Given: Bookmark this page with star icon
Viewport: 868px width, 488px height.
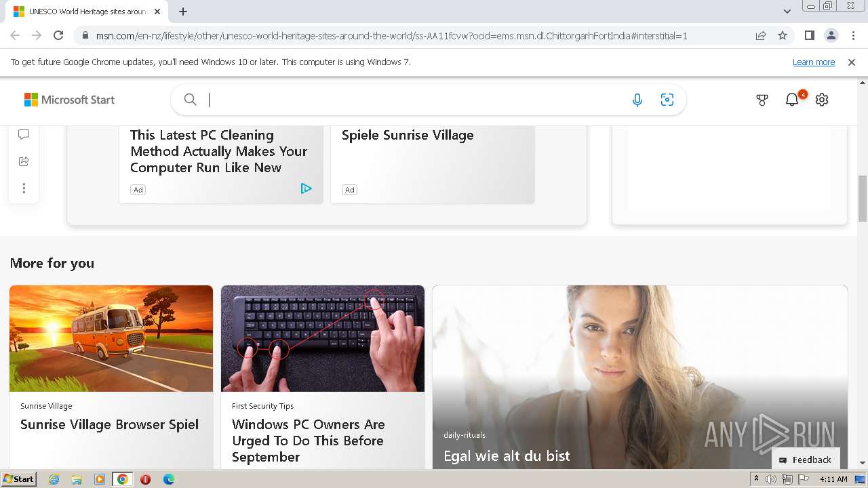Looking at the screenshot, I should click(x=783, y=35).
